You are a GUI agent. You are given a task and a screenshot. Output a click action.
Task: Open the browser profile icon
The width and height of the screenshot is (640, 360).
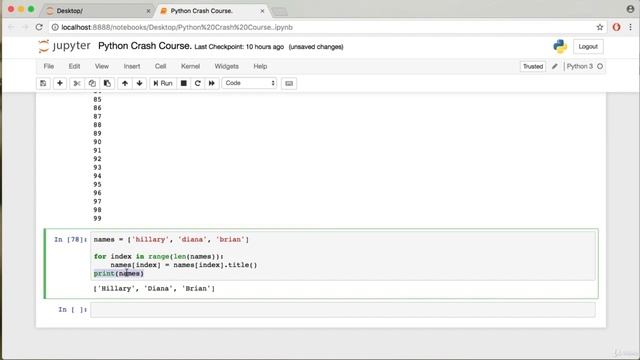(630, 9)
